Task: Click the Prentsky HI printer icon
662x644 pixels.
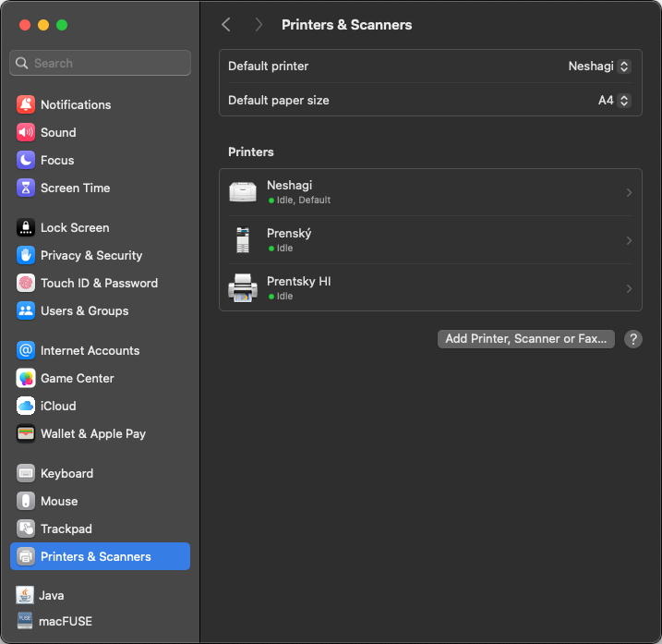Action: [x=243, y=288]
